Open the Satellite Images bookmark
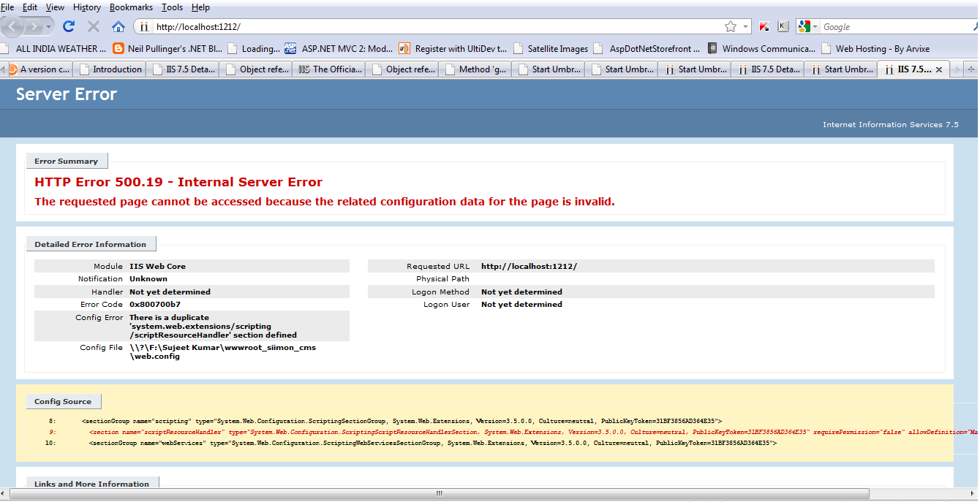The image size is (980, 502). pyautogui.click(x=551, y=49)
